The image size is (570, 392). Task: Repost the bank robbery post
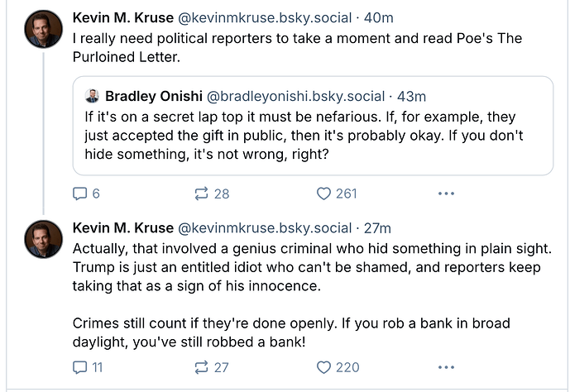[x=212, y=367]
